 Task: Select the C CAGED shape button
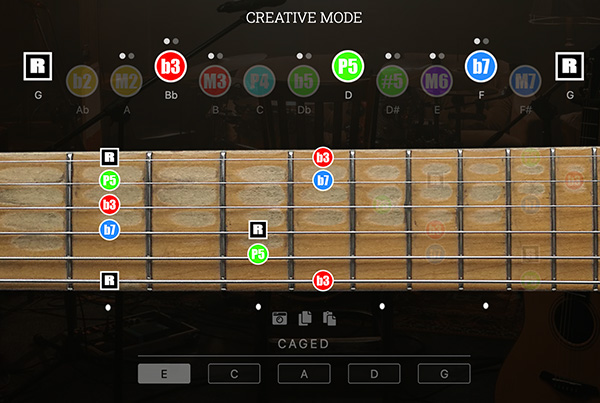[x=234, y=374]
